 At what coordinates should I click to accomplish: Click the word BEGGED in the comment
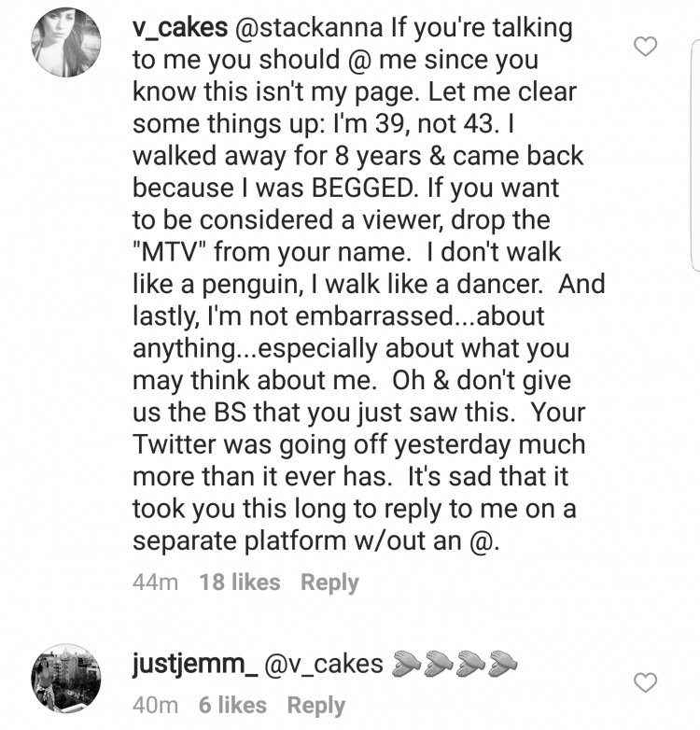coord(361,188)
